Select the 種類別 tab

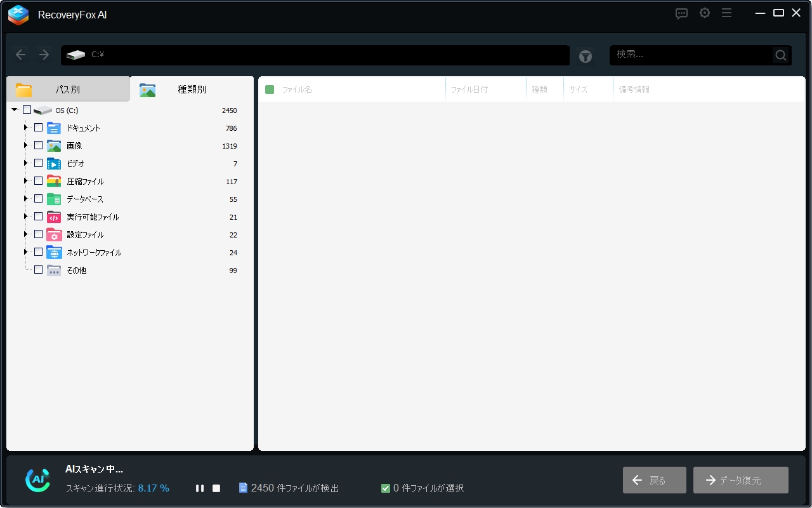tap(192, 90)
